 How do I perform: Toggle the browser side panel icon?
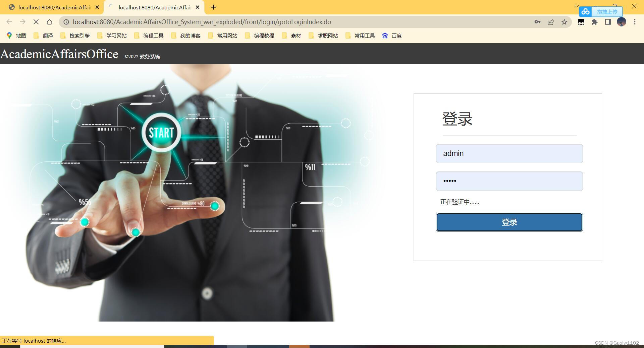pyautogui.click(x=607, y=22)
